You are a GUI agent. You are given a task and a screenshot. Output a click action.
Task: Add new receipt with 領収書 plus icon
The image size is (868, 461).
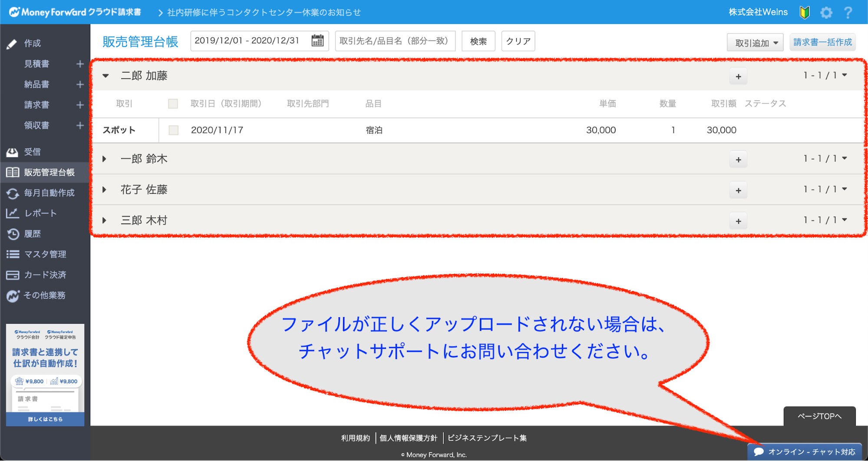80,126
